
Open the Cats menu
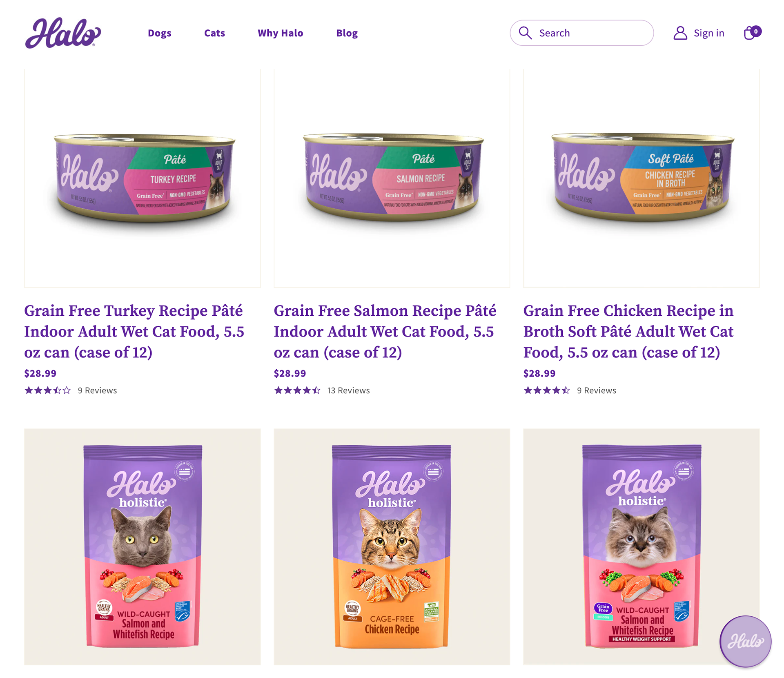pyautogui.click(x=214, y=33)
